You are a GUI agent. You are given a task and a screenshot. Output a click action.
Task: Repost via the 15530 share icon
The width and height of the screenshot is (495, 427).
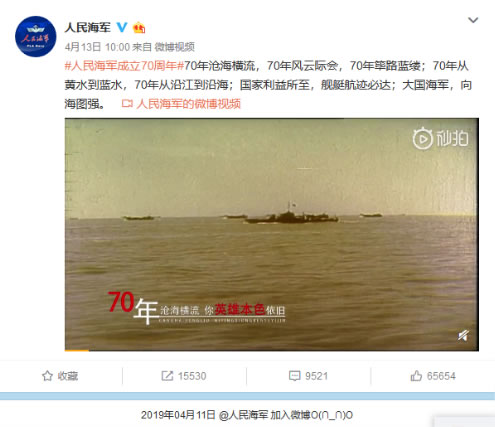[x=184, y=376]
